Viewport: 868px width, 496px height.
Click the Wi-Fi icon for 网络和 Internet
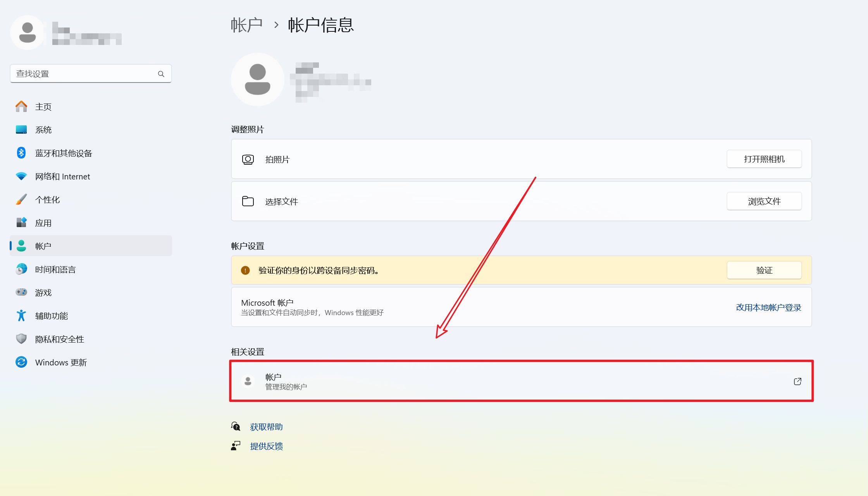pyautogui.click(x=21, y=176)
